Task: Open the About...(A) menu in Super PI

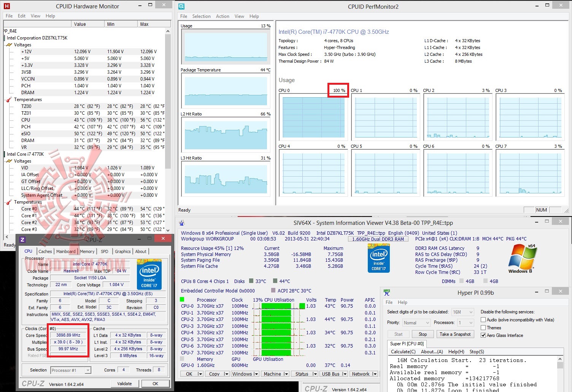Action: (x=432, y=352)
